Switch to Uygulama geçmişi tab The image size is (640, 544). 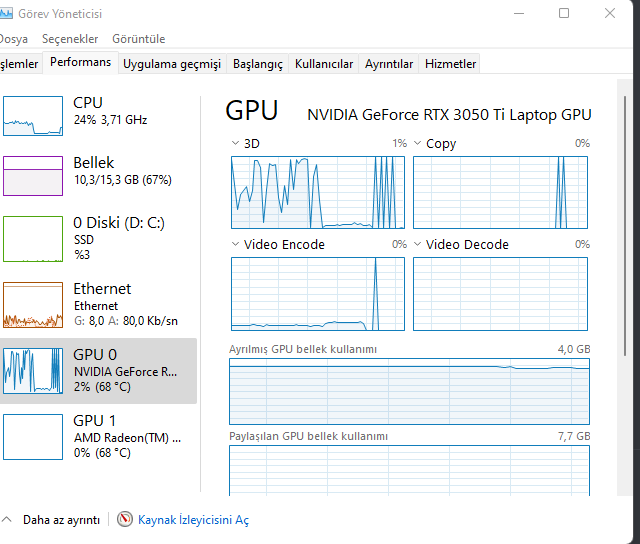point(171,64)
